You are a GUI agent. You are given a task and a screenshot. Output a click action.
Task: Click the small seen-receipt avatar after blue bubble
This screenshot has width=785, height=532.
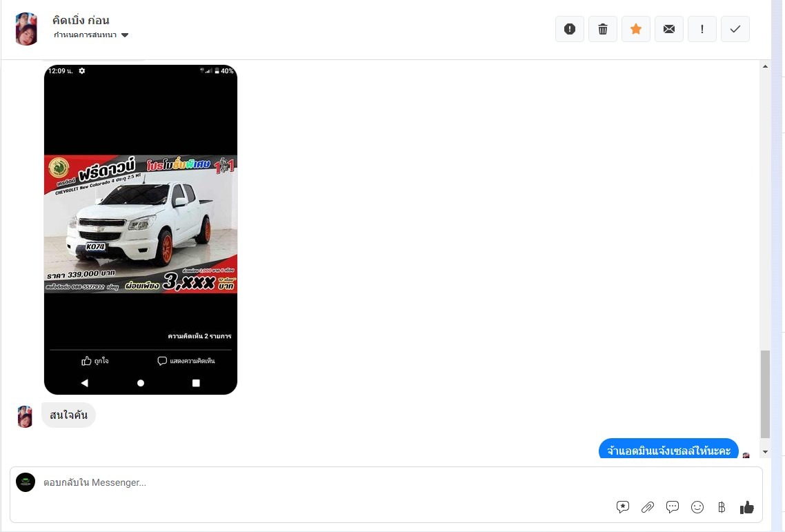[x=746, y=455]
